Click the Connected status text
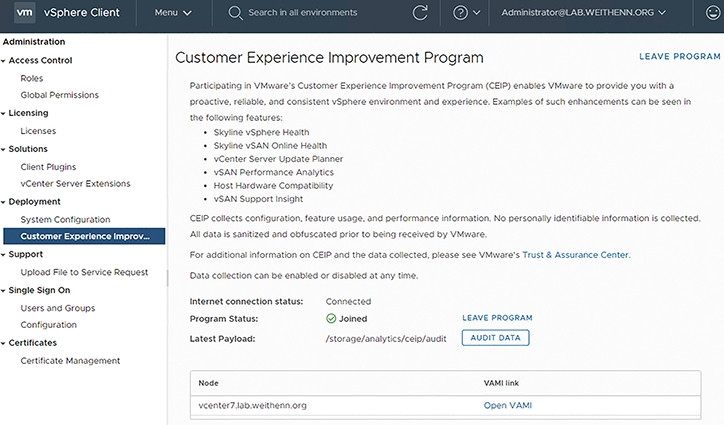Screen dimensions: 724x425 coord(348,302)
